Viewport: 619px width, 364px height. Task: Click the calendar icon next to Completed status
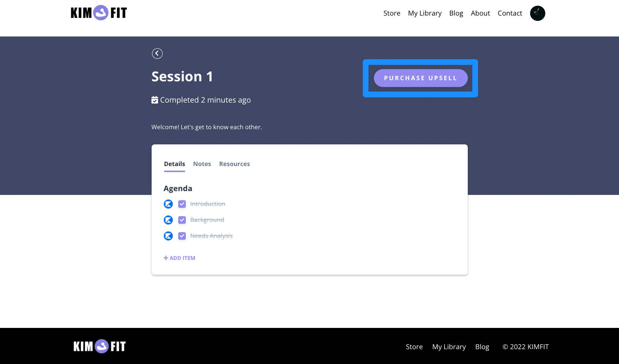(x=154, y=100)
